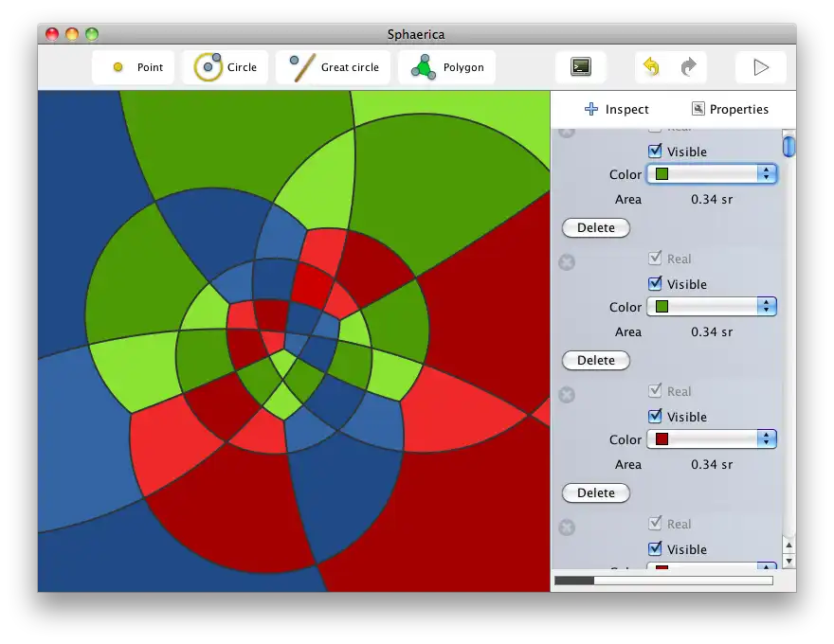Switch to the Inspect tab
The height and width of the screenshot is (644, 834).
[x=616, y=109]
